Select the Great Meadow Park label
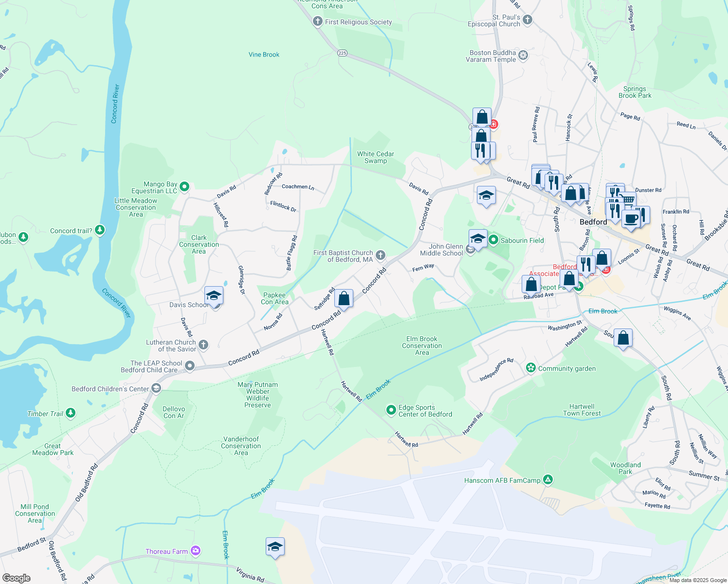This screenshot has width=728, height=584. tap(53, 449)
